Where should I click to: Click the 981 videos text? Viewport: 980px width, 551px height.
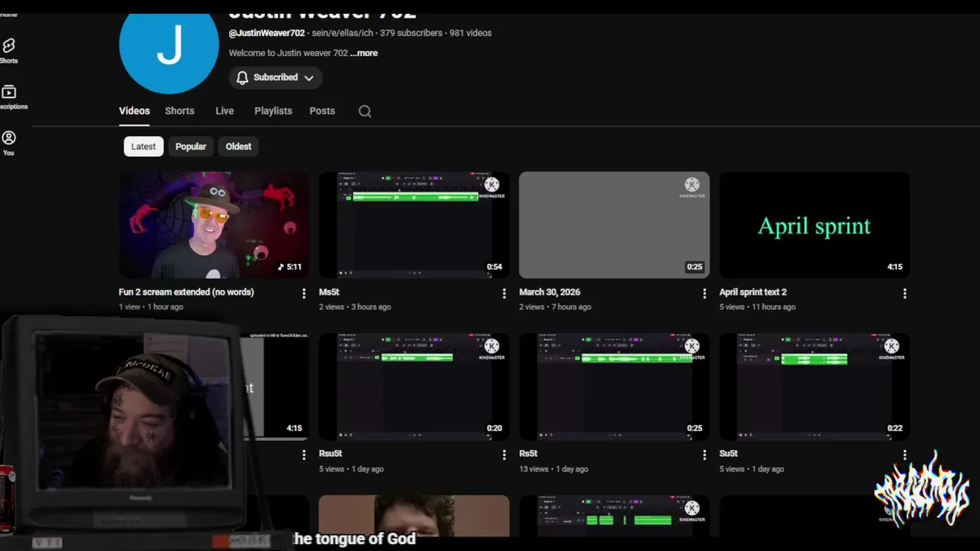(x=470, y=33)
